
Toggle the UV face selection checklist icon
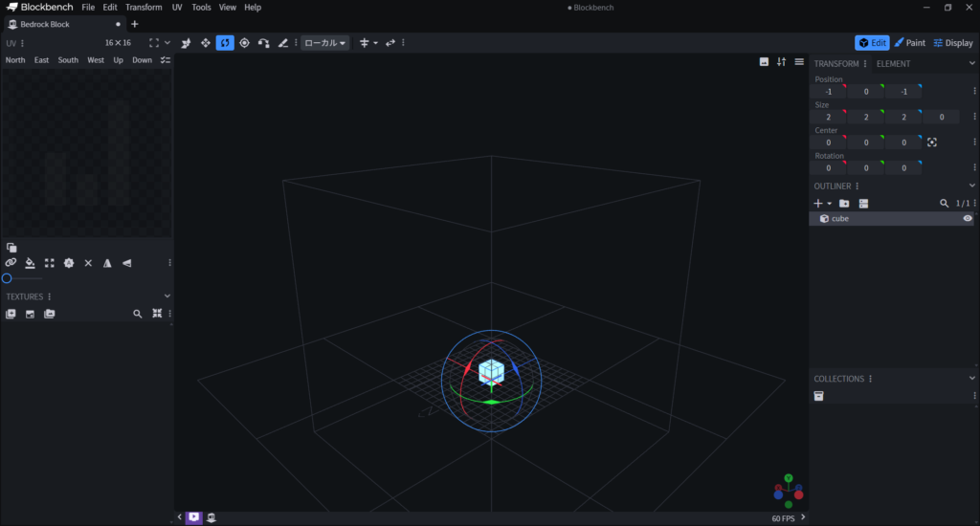click(166, 60)
